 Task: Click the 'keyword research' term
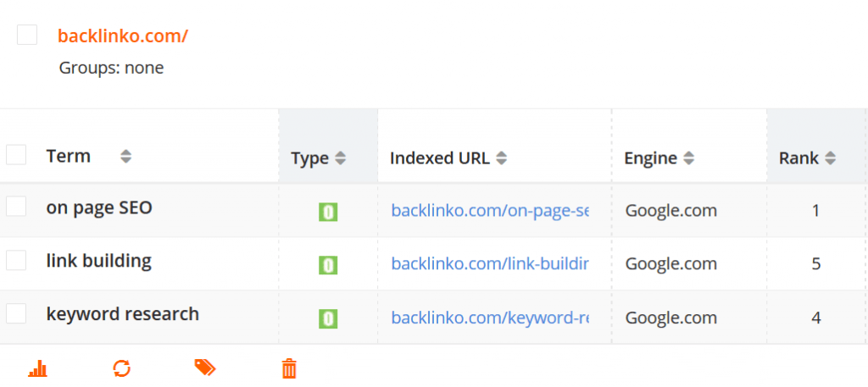click(x=123, y=314)
